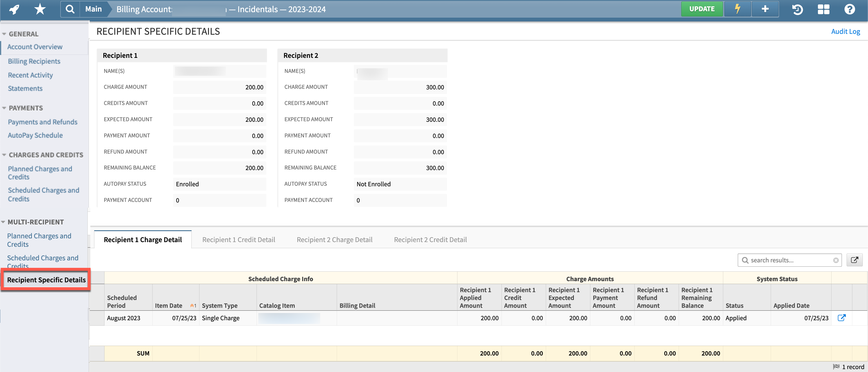This screenshot has height=372, width=868.
Task: Switch to the Recipient 1 Credit Detail tab
Action: pos(239,239)
